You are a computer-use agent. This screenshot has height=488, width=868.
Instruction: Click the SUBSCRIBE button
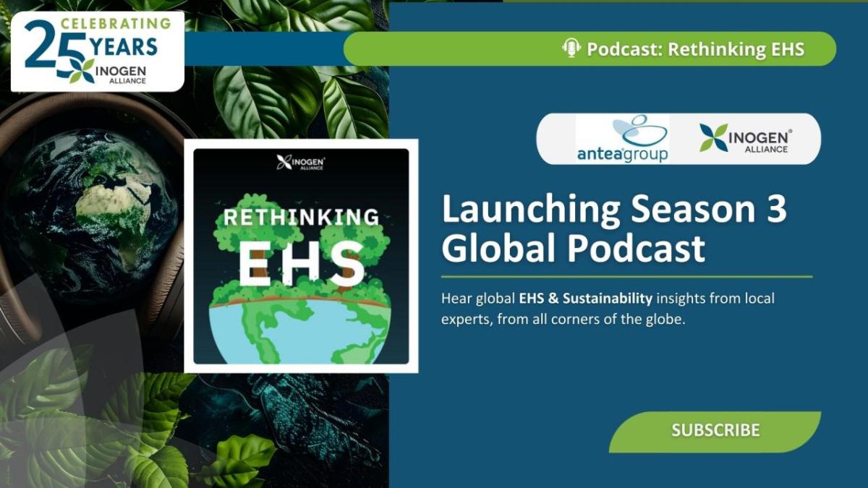click(x=715, y=431)
